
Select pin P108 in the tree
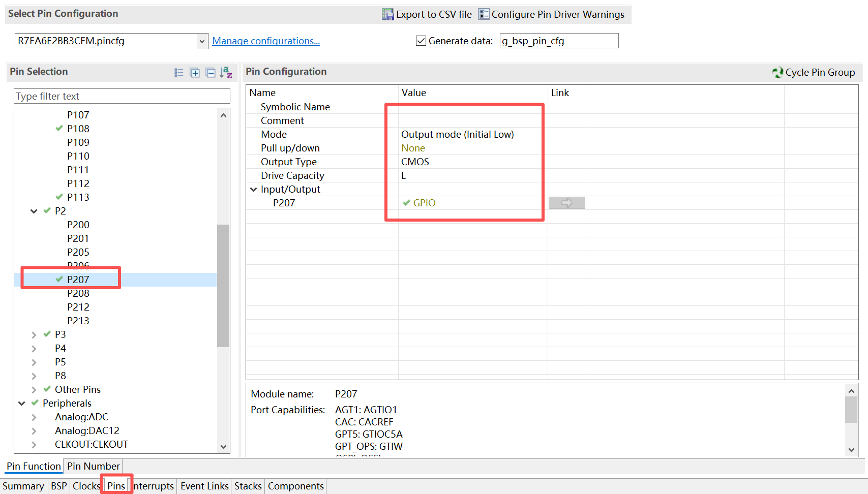(78, 129)
